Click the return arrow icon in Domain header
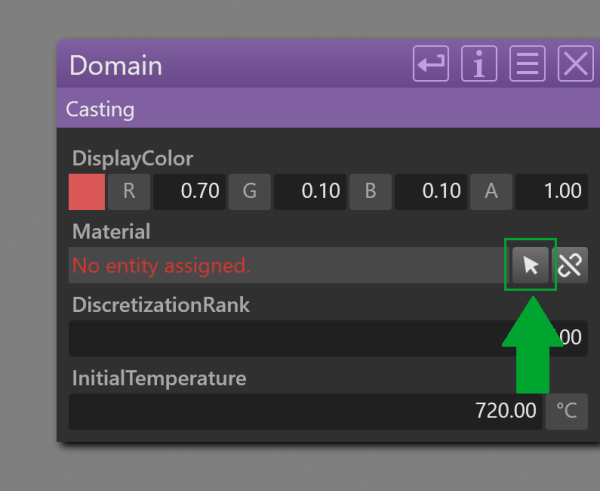Viewport: 600px width, 491px height. [x=431, y=64]
